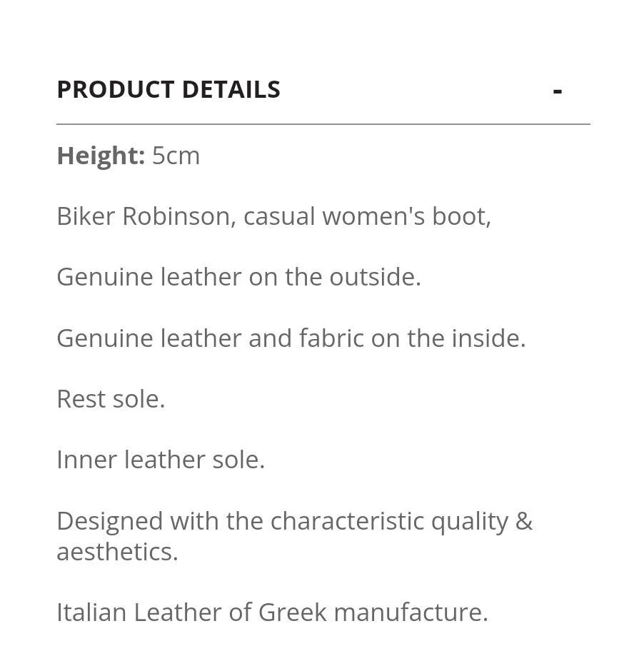Click the ampersand symbol
The height and width of the screenshot is (666, 644).
[523, 521]
